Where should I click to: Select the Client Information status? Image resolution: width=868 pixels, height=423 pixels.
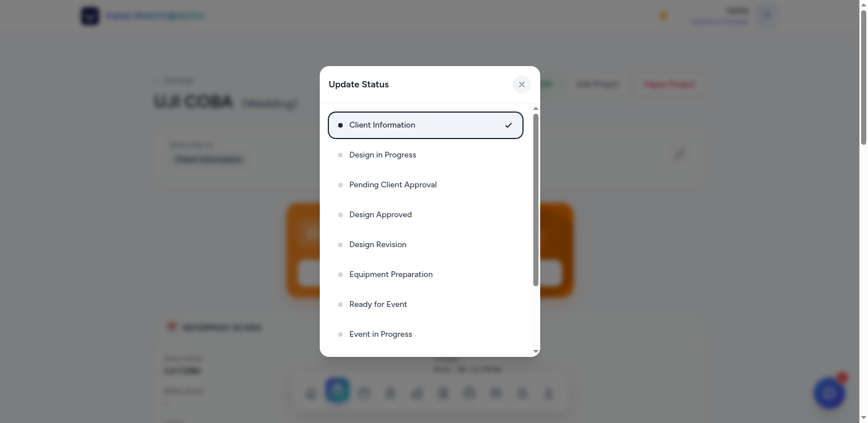(x=425, y=125)
